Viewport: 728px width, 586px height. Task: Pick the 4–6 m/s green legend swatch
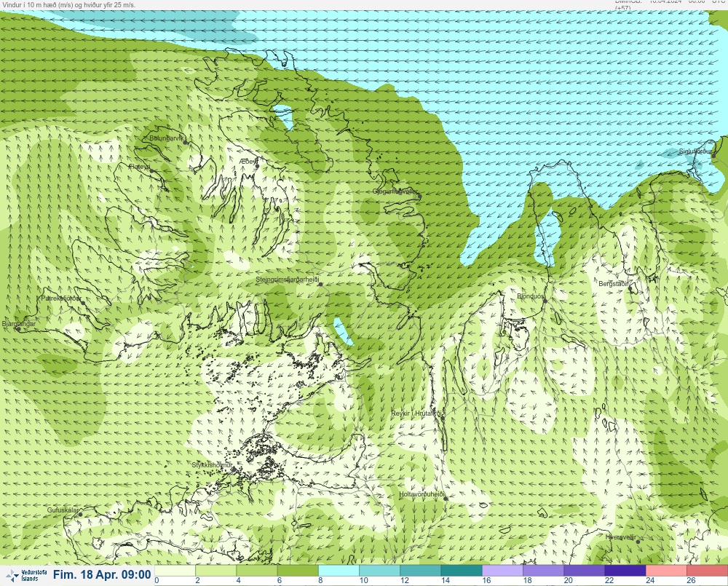(257, 570)
